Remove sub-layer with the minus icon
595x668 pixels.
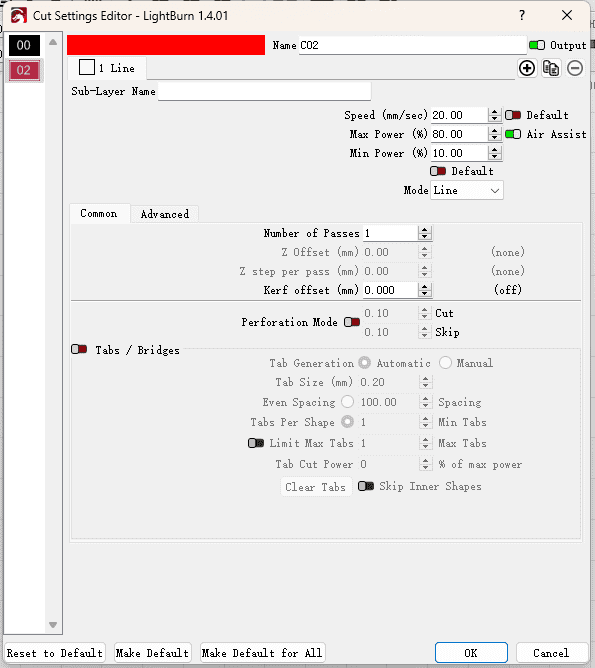(575, 68)
